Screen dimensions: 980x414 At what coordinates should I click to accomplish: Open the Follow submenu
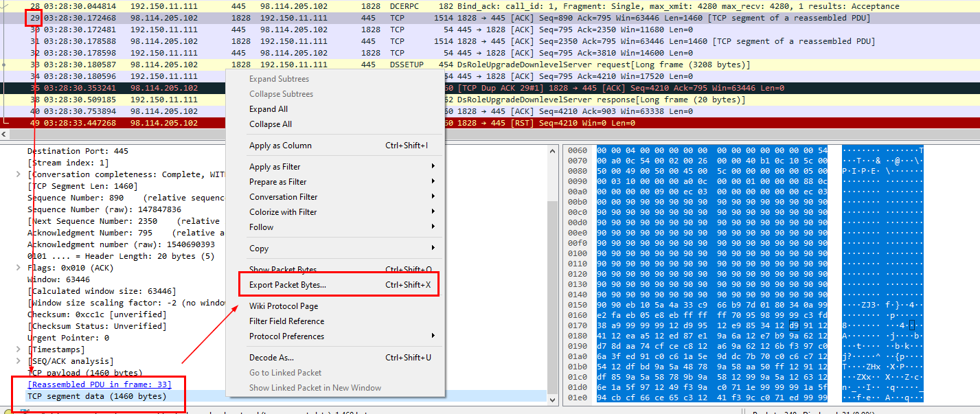coord(261,227)
